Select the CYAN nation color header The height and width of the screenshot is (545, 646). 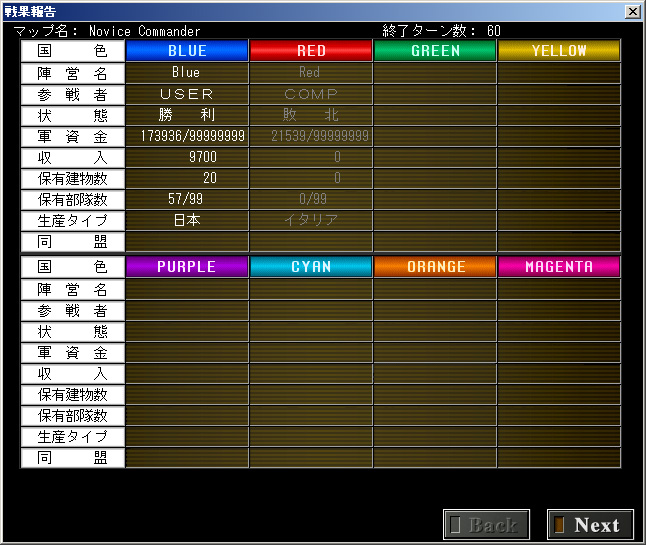(311, 267)
